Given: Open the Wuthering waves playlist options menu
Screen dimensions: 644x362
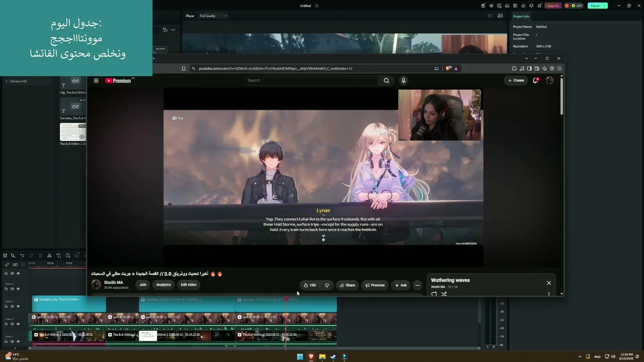Looking at the screenshot, I should 549,294.
